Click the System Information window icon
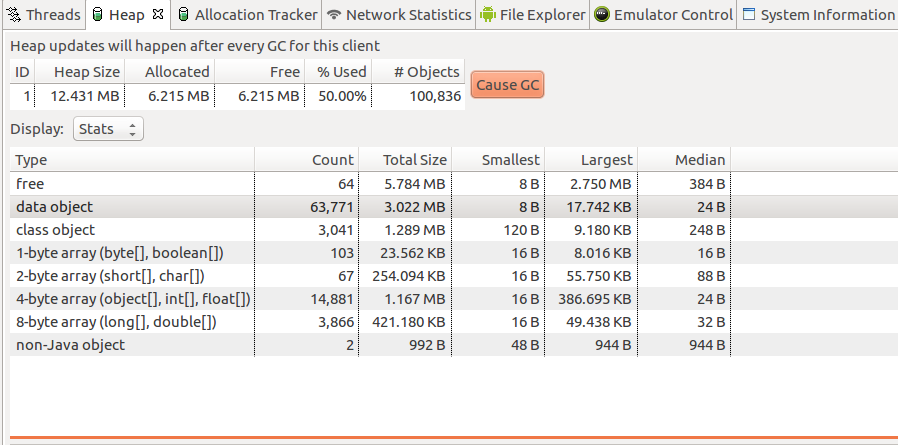The image size is (898, 445). pyautogui.click(x=748, y=14)
